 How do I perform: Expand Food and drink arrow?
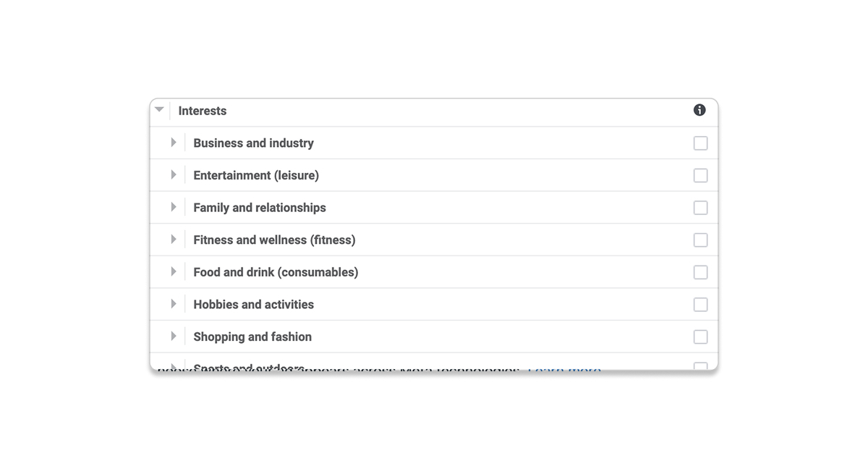(174, 272)
